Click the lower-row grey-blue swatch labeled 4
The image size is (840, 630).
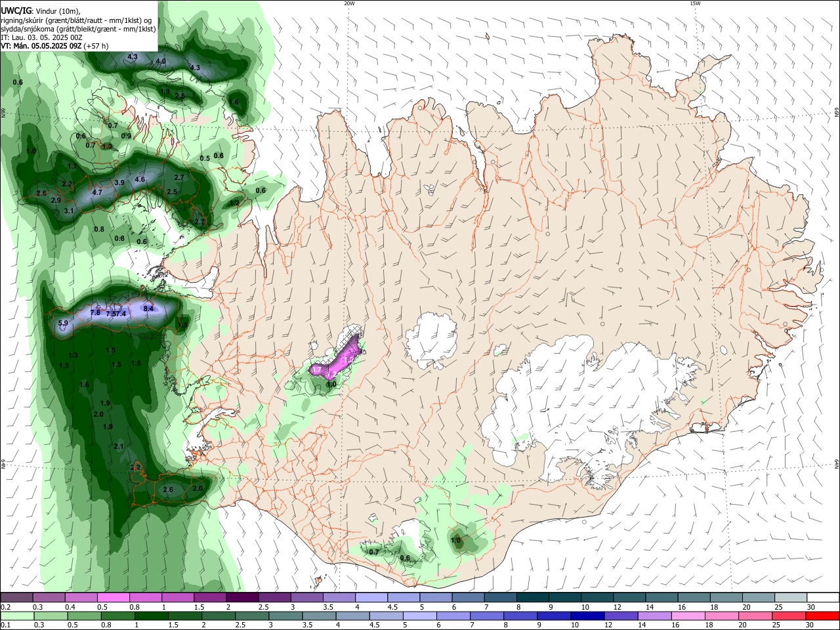353,616
